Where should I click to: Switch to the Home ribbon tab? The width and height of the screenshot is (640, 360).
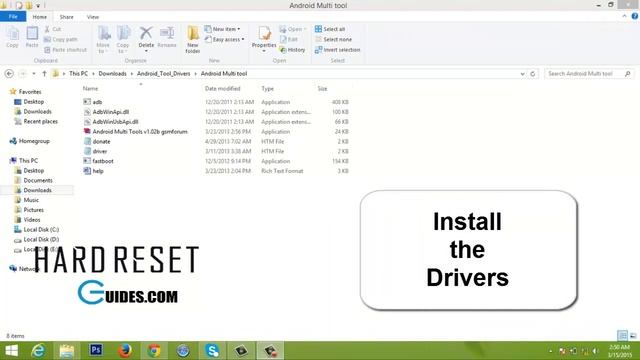[40, 17]
